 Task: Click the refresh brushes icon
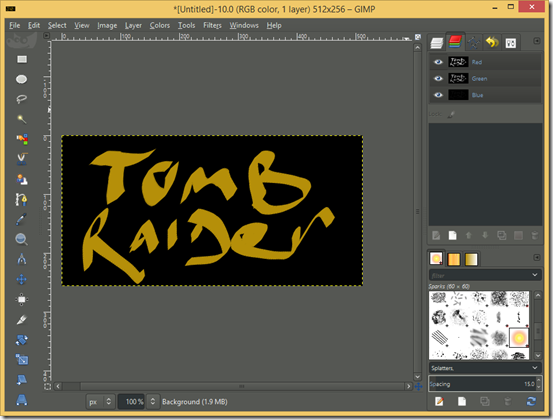pyautogui.click(x=531, y=401)
